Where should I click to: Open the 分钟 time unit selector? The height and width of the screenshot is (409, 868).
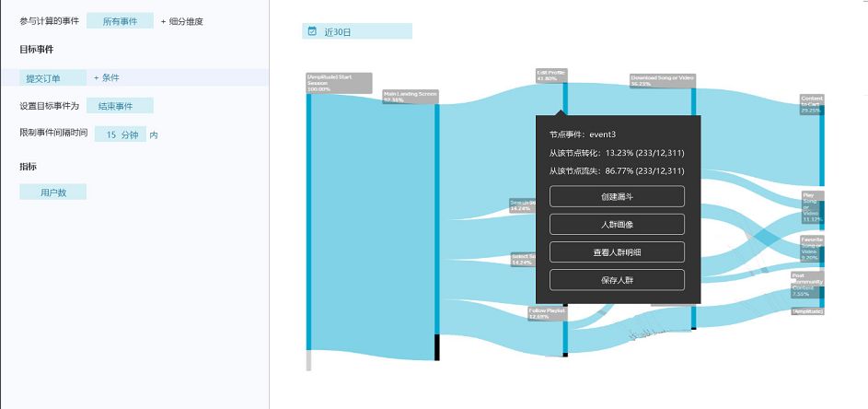tap(130, 134)
